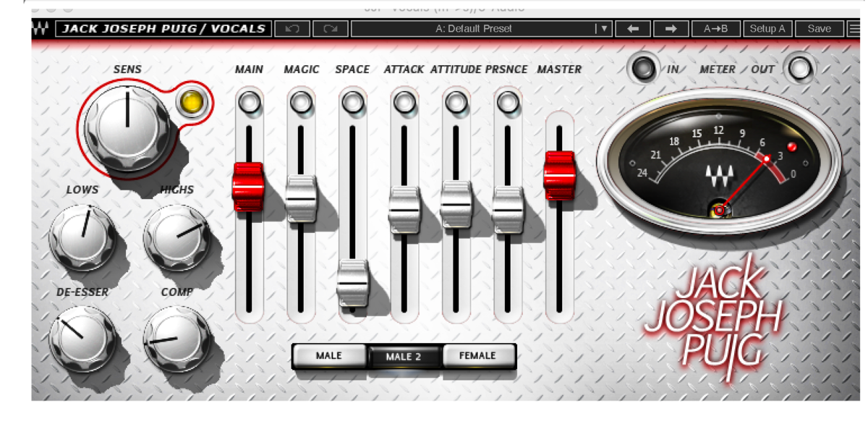
Task: Toggle the MAGIC fader on/off light
Action: (302, 103)
